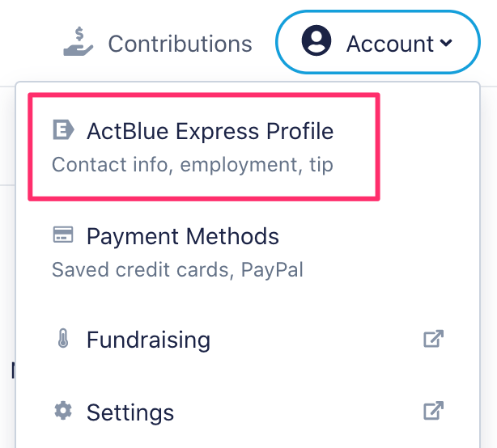The image size is (497, 448).
Task: Click the "Contributions" label text
Action: coord(180,44)
